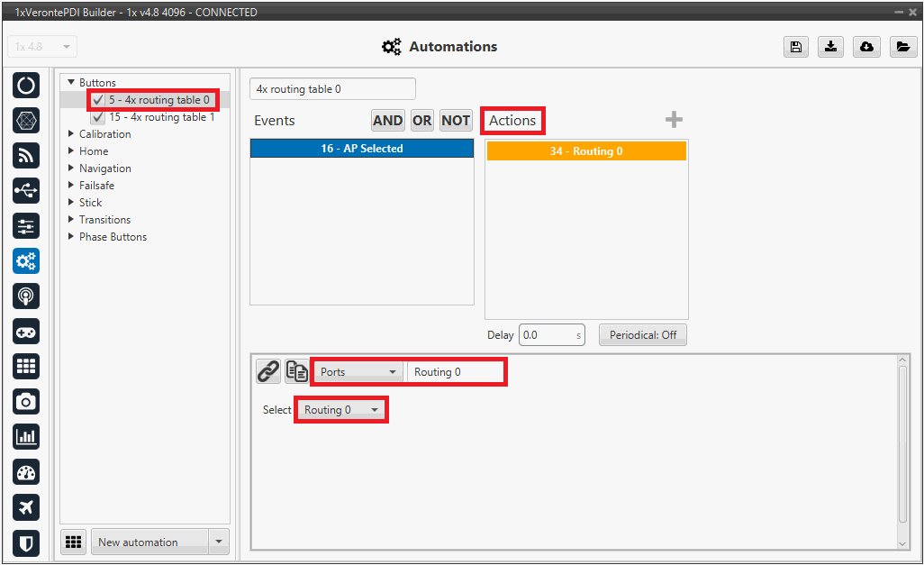924x565 pixels.
Task: Click the cloud upload icon in the toolbar
Action: tap(866, 47)
